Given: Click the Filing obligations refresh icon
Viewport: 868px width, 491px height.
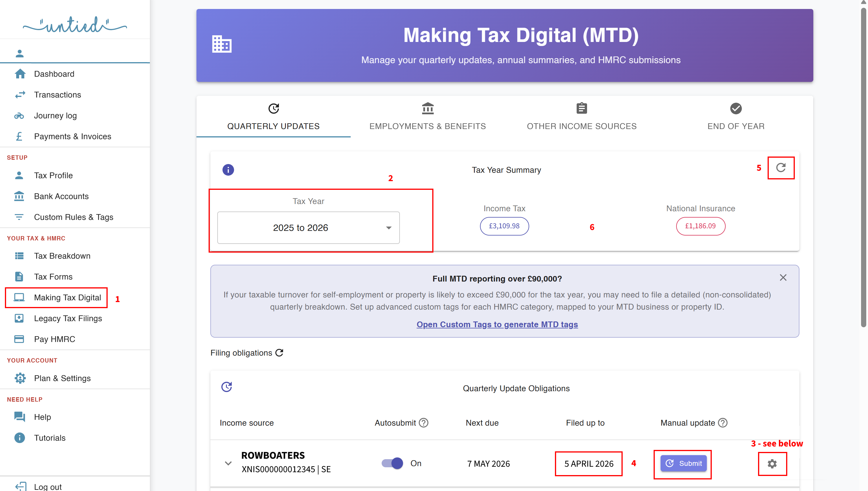Looking at the screenshot, I should pyautogui.click(x=279, y=353).
